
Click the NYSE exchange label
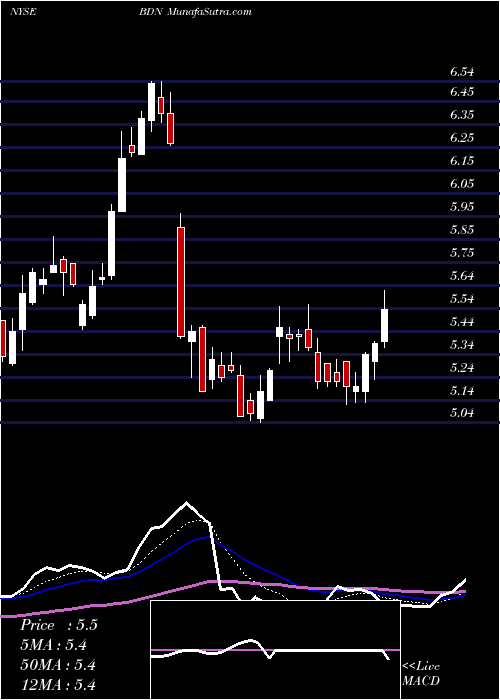(23, 12)
